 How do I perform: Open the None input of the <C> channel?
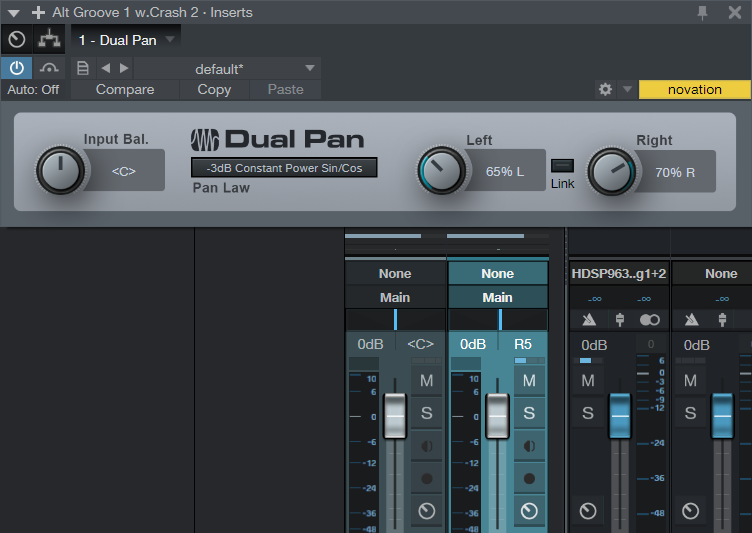(x=395, y=273)
